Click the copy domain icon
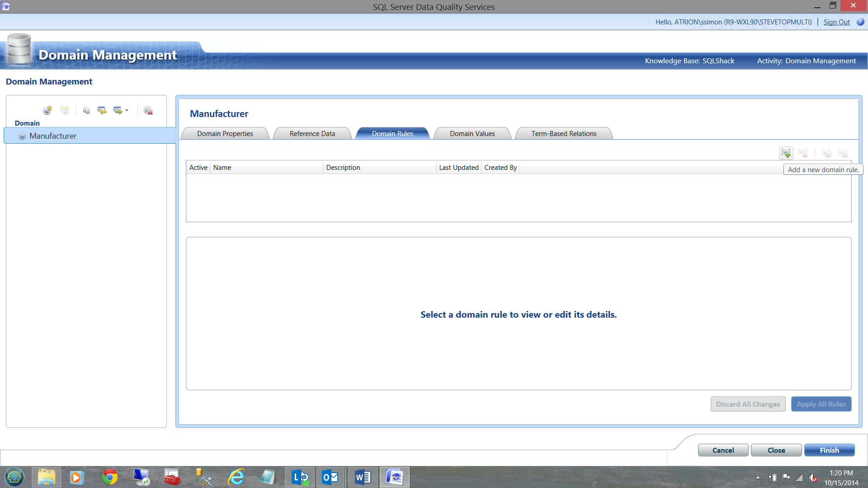This screenshot has height=488, width=868. (x=86, y=110)
